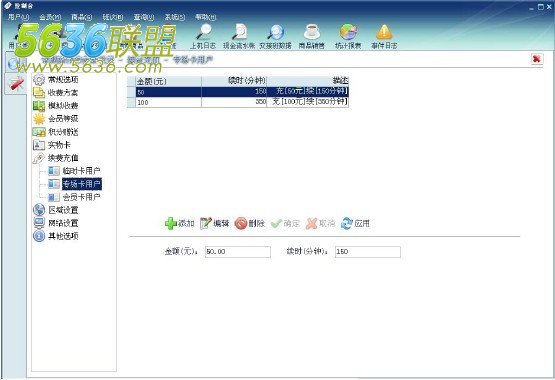Open the 统计报表 pie chart icon
This screenshot has width=555, height=380.
tap(348, 32)
